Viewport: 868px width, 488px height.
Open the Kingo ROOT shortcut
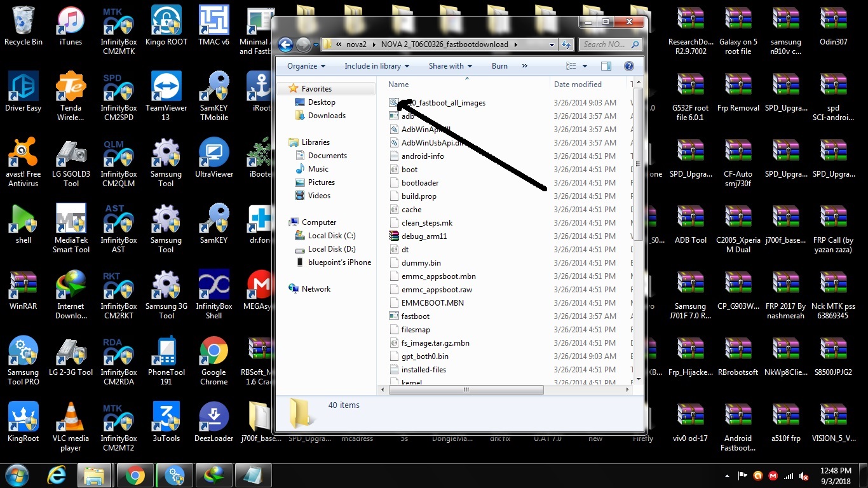pyautogui.click(x=166, y=26)
